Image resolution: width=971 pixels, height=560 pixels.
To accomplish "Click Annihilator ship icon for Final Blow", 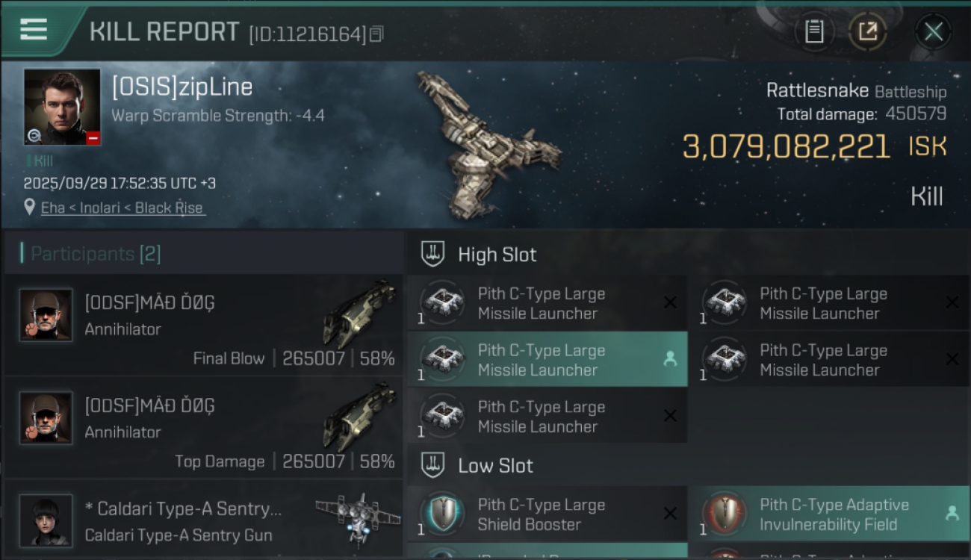I will pos(359,314).
